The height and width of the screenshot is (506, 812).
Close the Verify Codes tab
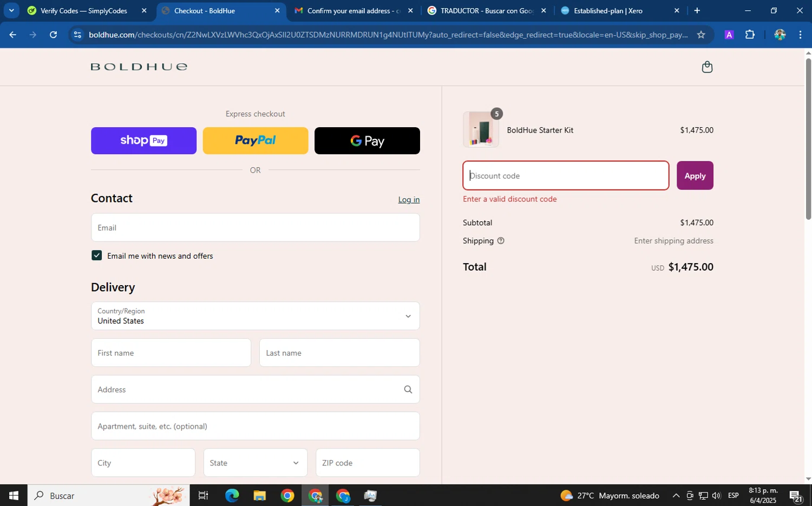pyautogui.click(x=144, y=11)
